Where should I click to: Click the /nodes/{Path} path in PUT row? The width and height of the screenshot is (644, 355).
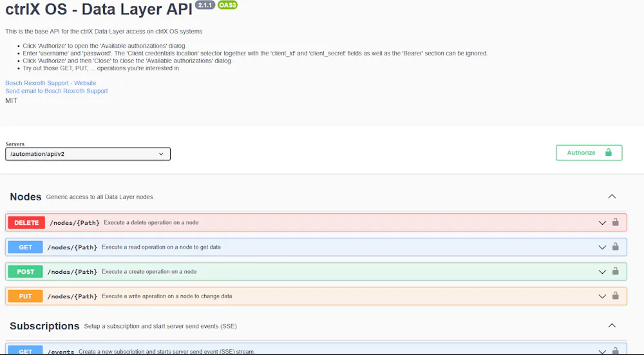(72, 296)
